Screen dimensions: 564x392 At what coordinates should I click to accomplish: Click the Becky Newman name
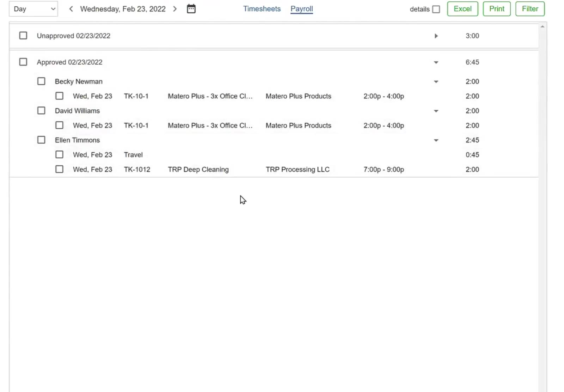coord(79,81)
